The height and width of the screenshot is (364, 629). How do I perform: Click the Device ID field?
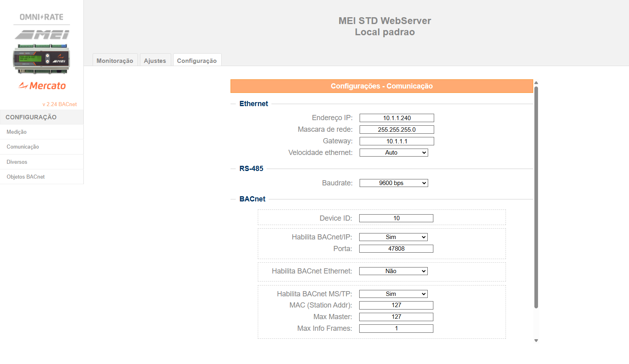(x=396, y=218)
